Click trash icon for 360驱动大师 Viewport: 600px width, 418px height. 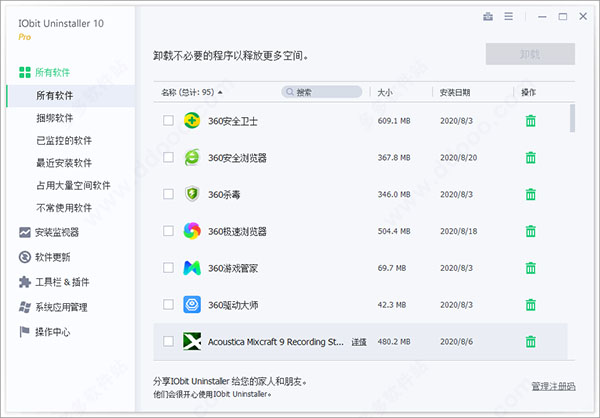(x=530, y=305)
